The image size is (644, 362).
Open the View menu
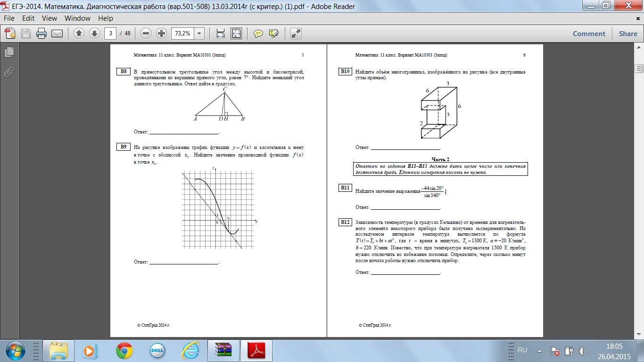click(x=50, y=18)
